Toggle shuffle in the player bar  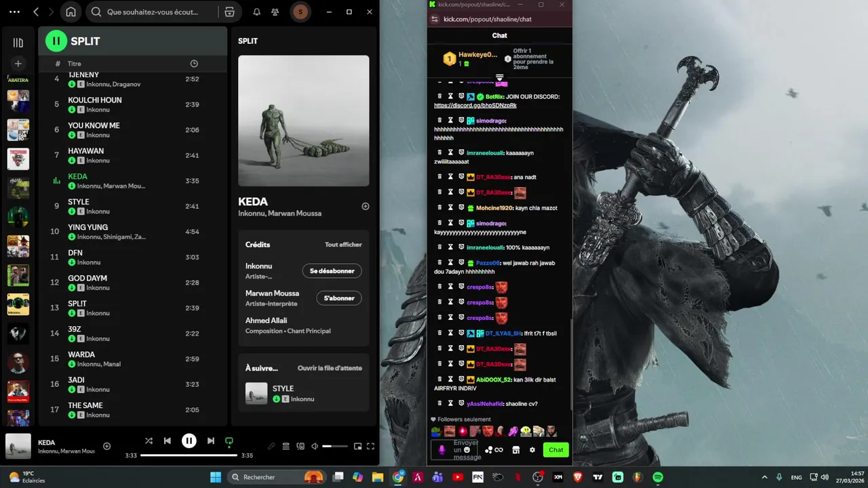coord(149,441)
